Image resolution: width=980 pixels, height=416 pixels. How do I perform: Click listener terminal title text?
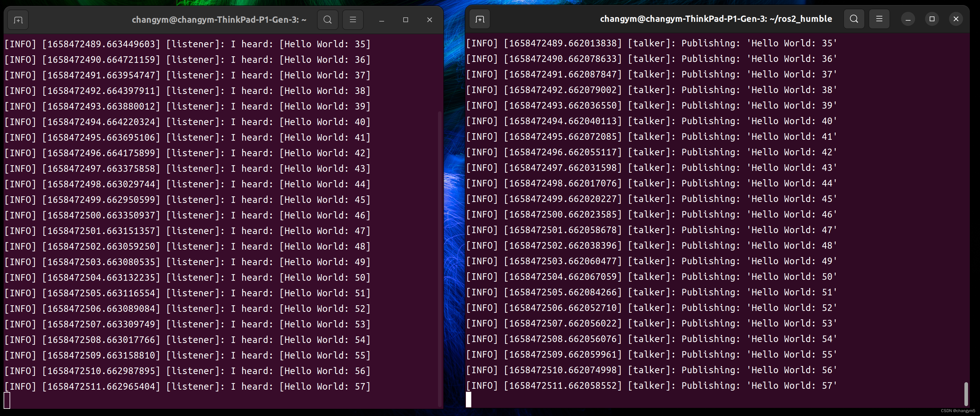[x=219, y=20]
